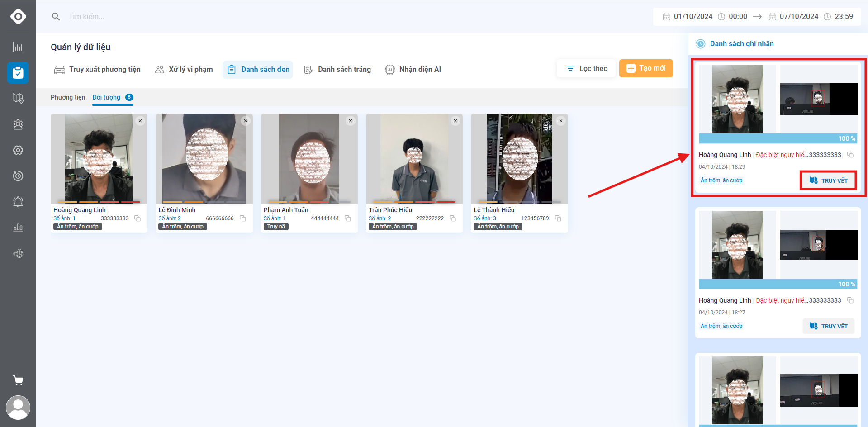Open the stopwatch sidebar icon
This screenshot has height=427, width=868.
pos(18,253)
